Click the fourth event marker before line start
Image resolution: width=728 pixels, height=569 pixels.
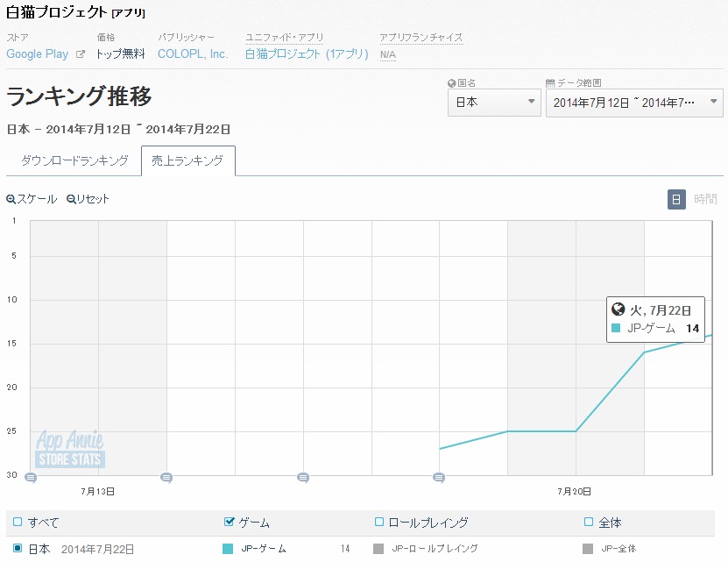tap(439, 478)
